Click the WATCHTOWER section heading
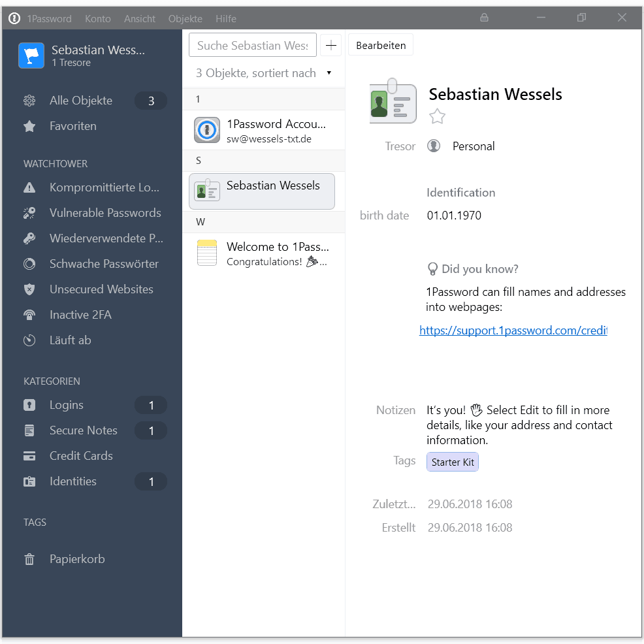Viewport: 644px width, 644px height. [56, 164]
